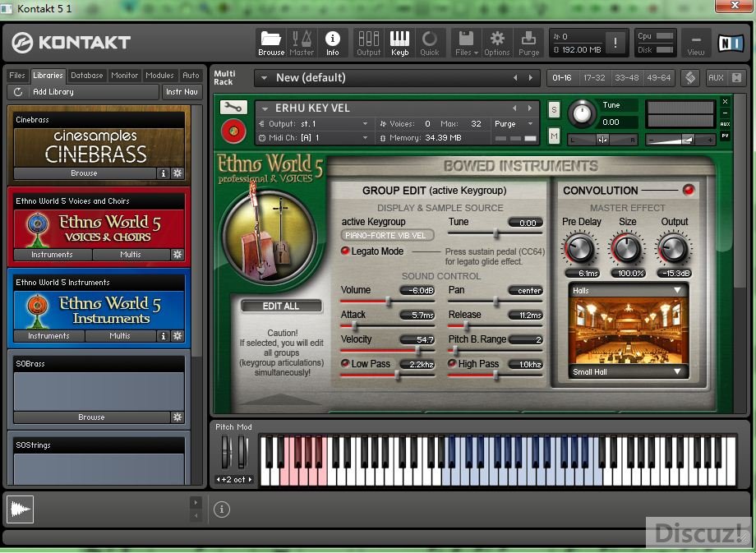Click Add Library button
This screenshot has width=756, height=553.
pos(83,91)
